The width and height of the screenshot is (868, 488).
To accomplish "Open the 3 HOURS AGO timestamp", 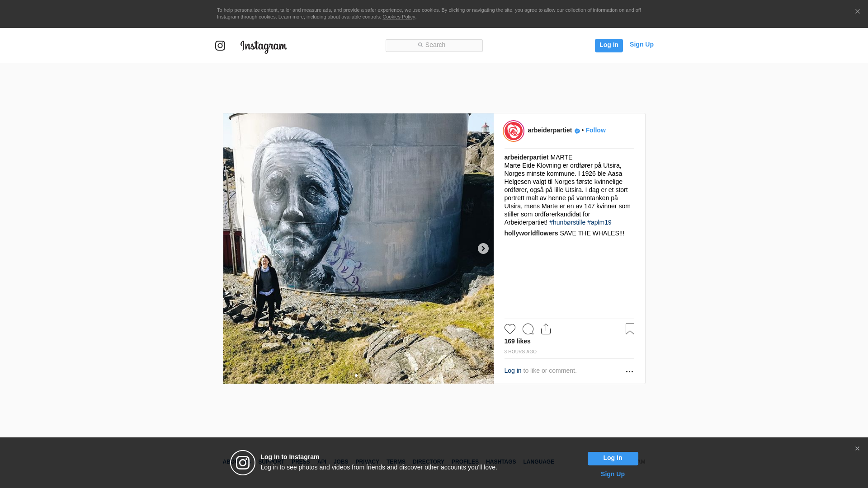I will coord(520,352).
